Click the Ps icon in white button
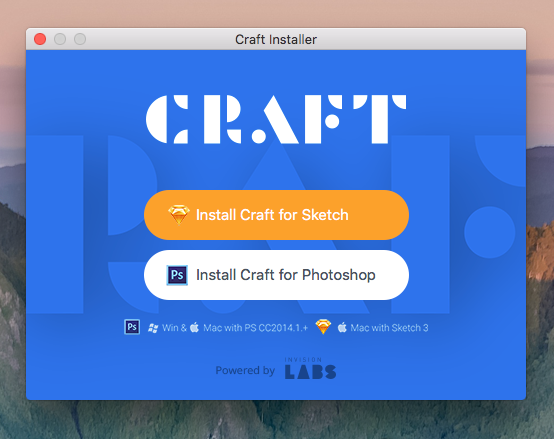Image resolution: width=554 pixels, height=439 pixels. pos(177,275)
